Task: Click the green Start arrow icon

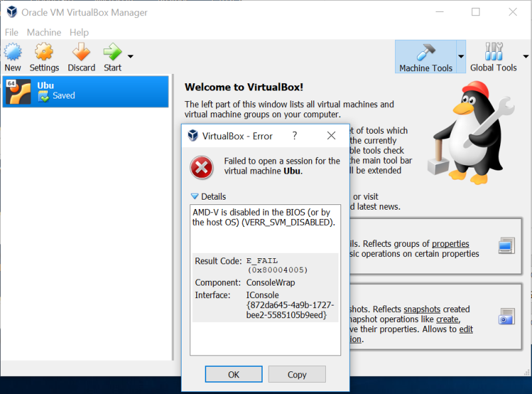Action: [x=112, y=52]
